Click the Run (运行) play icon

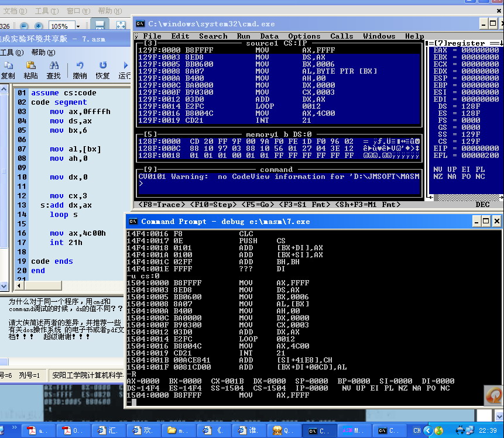[125, 65]
